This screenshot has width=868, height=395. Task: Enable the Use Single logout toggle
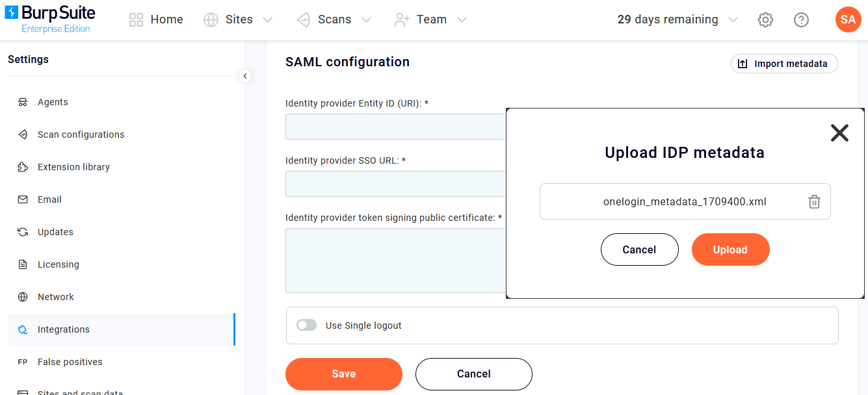coord(306,325)
